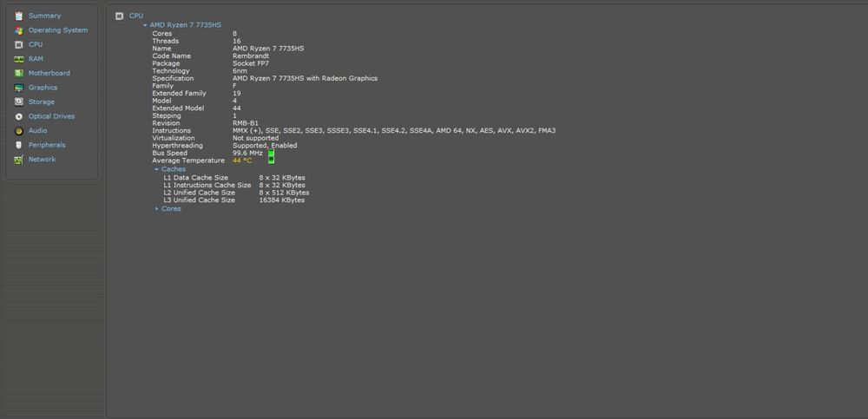
Task: Show the Graphics section
Action: (x=43, y=88)
